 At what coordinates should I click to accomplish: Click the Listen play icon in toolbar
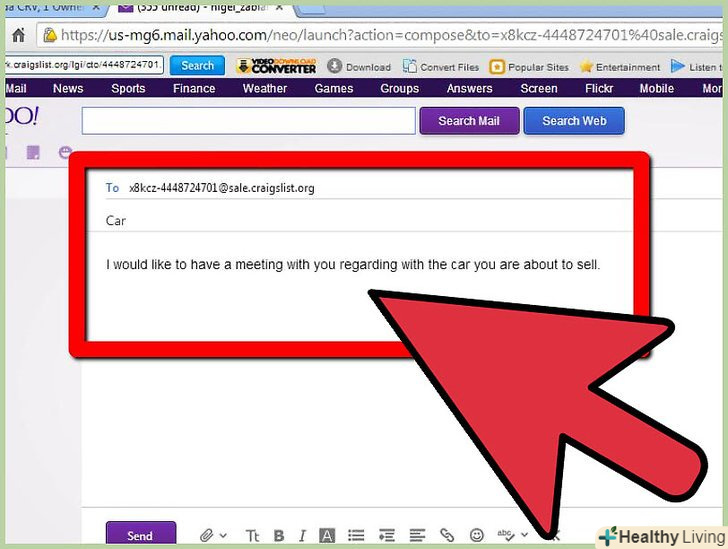677,66
